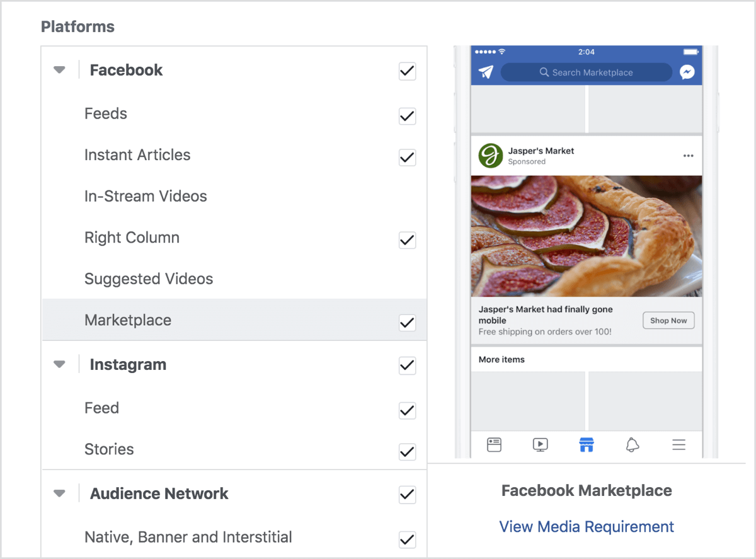The image size is (756, 559).
Task: Click the Jasper's Market page name
Action: tap(541, 151)
